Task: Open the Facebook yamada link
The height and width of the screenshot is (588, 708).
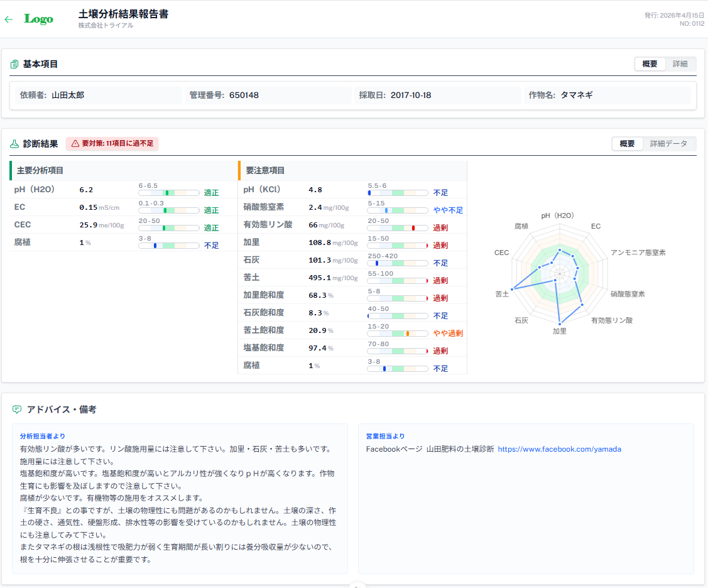Action: (x=560, y=449)
